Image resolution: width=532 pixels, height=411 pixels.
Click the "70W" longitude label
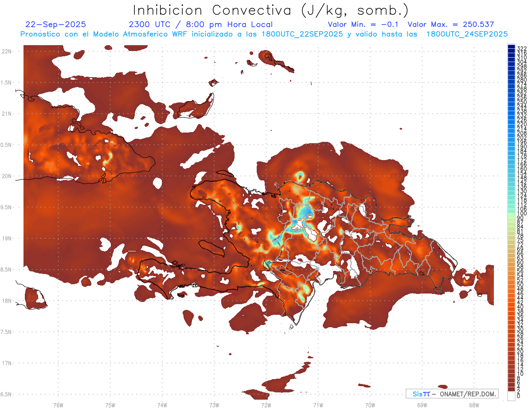click(370, 405)
